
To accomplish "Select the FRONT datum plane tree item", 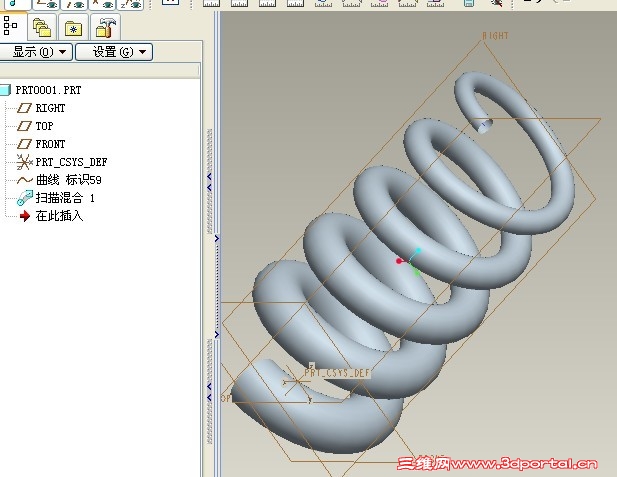I will 41,144.
